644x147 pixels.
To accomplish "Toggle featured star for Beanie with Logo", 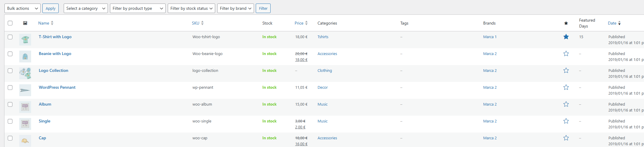I will pos(566,54).
